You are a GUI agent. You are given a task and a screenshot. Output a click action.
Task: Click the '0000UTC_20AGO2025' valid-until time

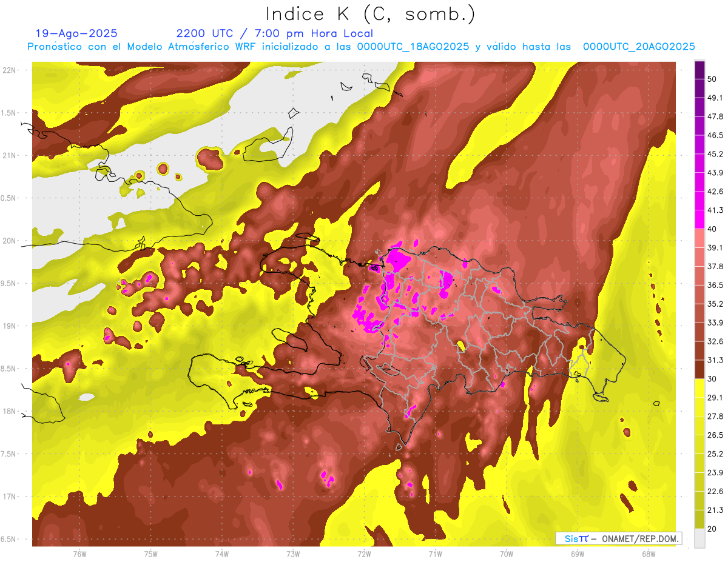pyautogui.click(x=639, y=47)
